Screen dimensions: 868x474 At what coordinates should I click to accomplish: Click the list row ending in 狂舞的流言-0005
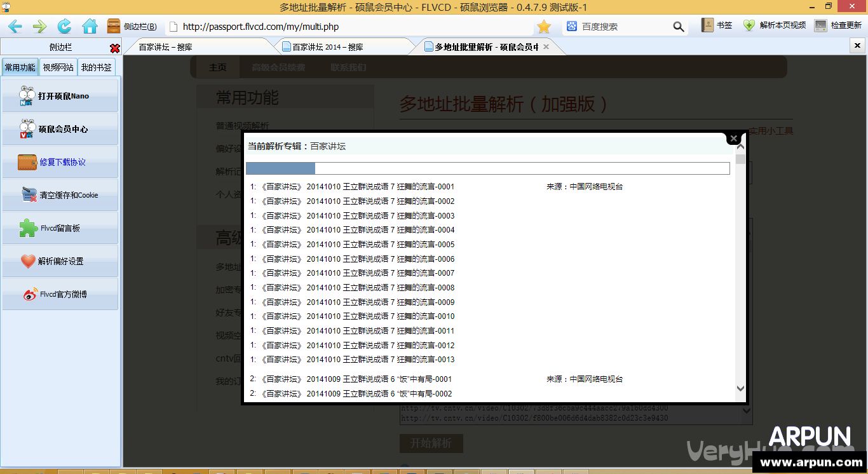click(x=352, y=245)
